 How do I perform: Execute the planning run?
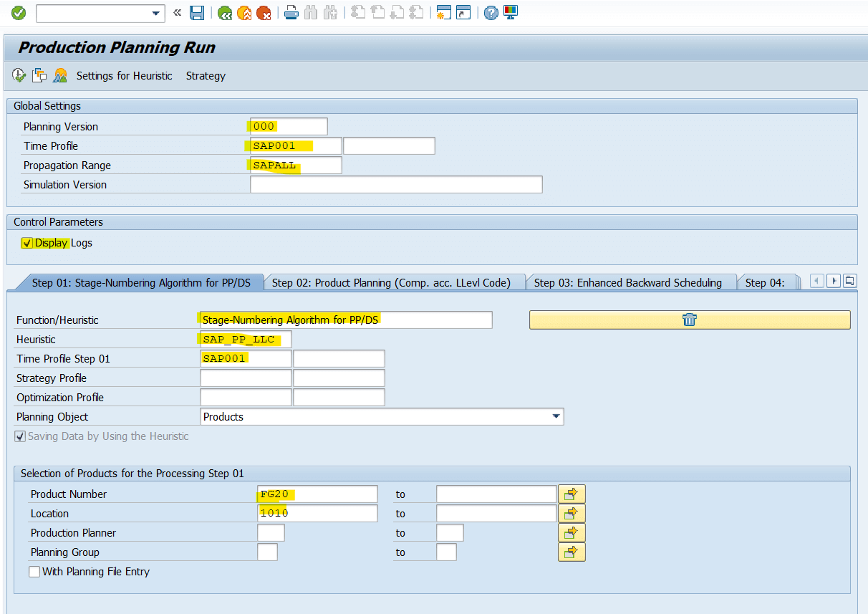click(x=19, y=75)
